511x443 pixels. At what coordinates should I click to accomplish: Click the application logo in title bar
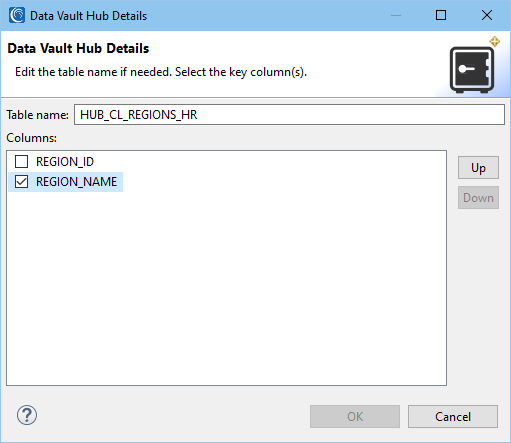(17, 15)
